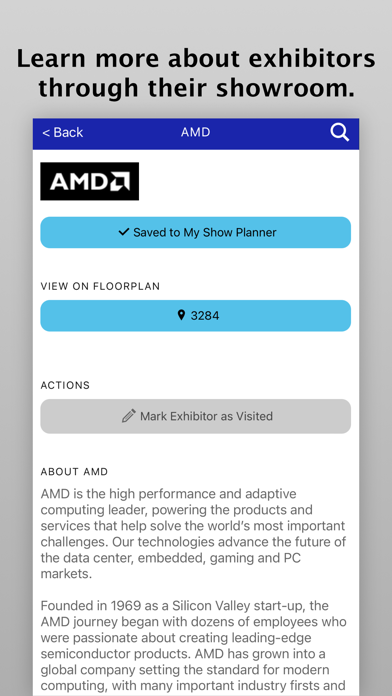This screenshot has width=392, height=696.
Task: Click the blue navigation header bar
Action: pyautogui.click(x=196, y=134)
